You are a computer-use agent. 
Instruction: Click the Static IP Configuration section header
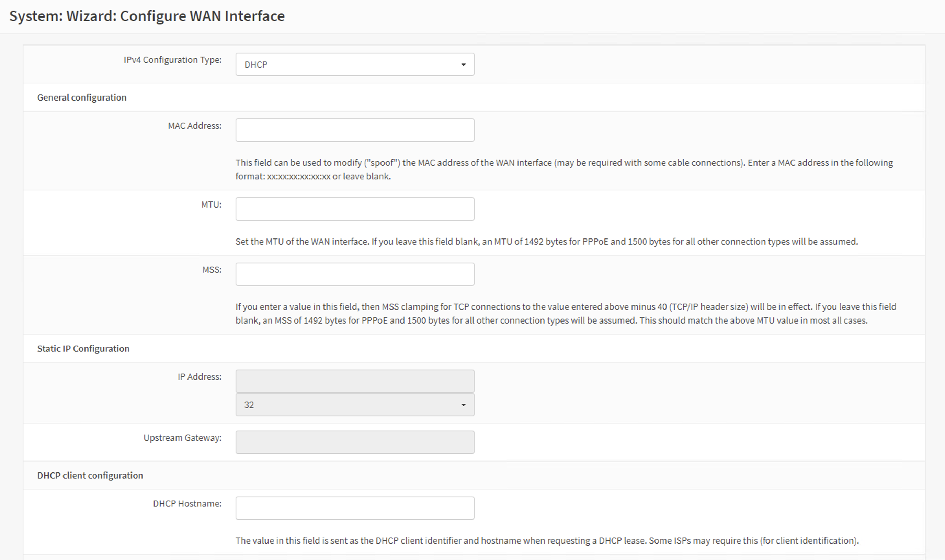tap(83, 348)
